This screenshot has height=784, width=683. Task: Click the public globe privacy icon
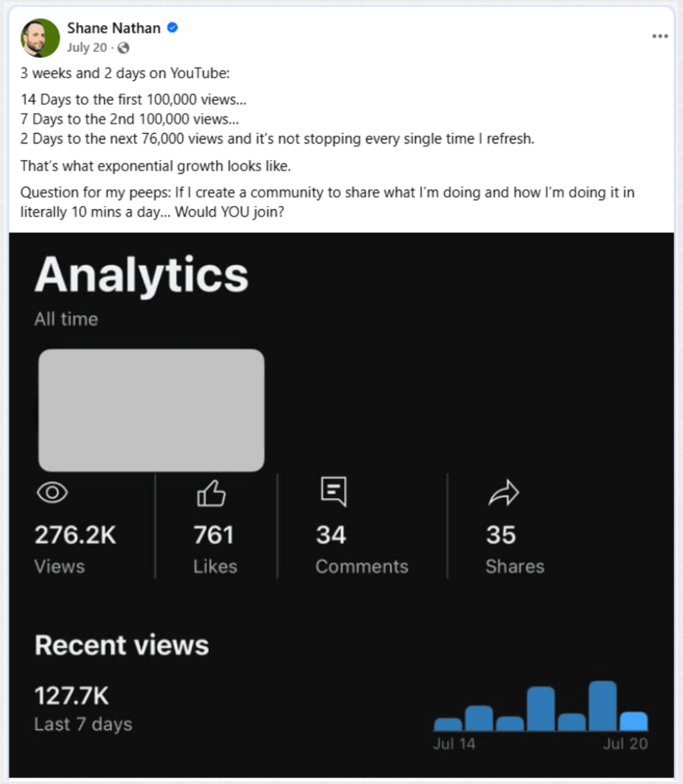[x=124, y=48]
